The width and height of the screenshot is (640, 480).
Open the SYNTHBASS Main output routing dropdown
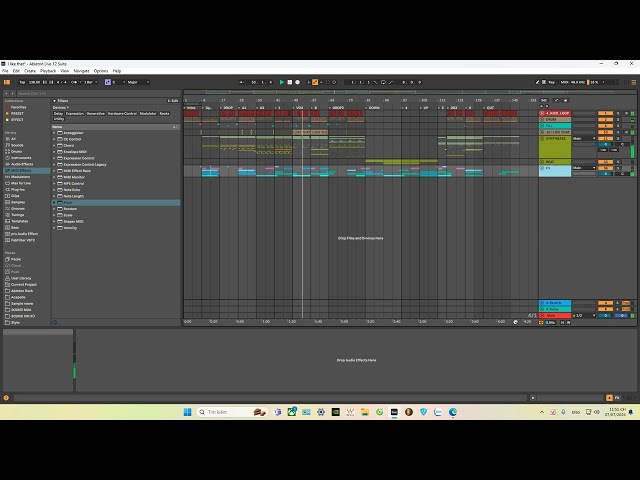[584, 139]
